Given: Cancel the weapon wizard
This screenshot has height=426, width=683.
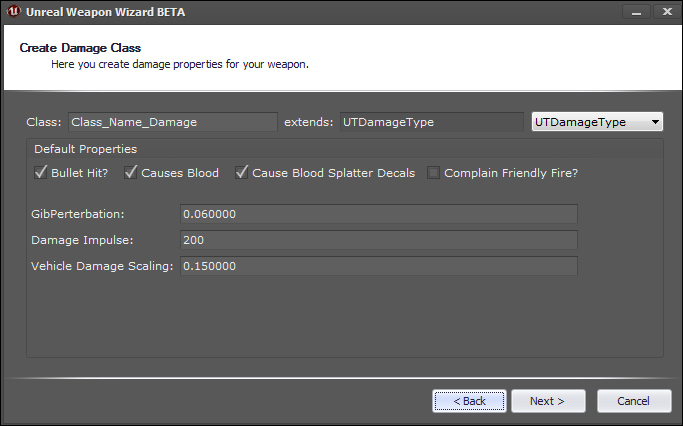Looking at the screenshot, I should click(634, 401).
